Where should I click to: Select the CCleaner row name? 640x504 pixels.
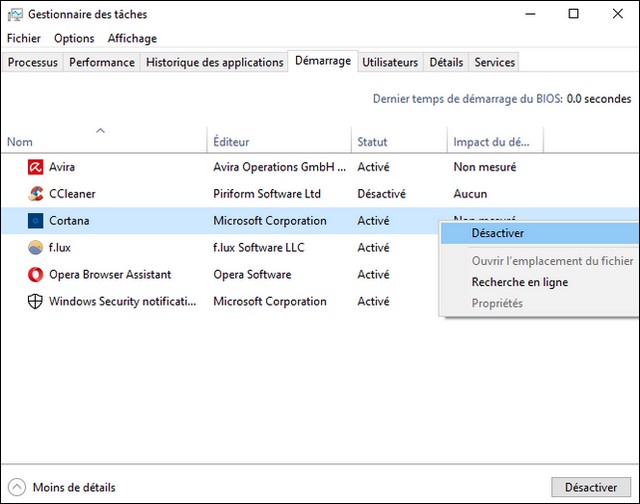click(x=72, y=194)
